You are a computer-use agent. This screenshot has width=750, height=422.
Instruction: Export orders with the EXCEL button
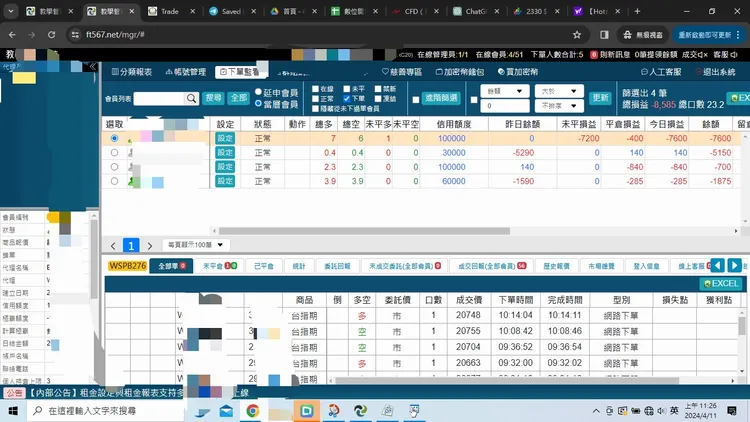pos(720,284)
